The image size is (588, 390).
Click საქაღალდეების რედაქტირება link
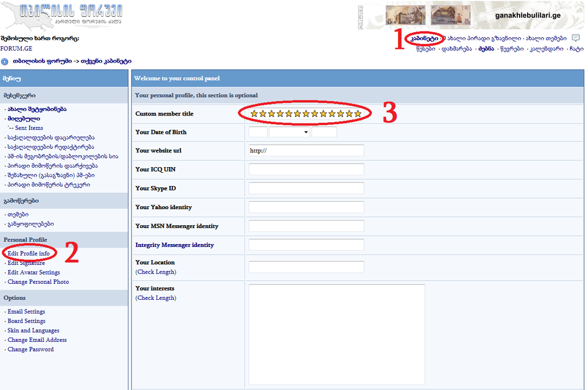[x=51, y=147]
